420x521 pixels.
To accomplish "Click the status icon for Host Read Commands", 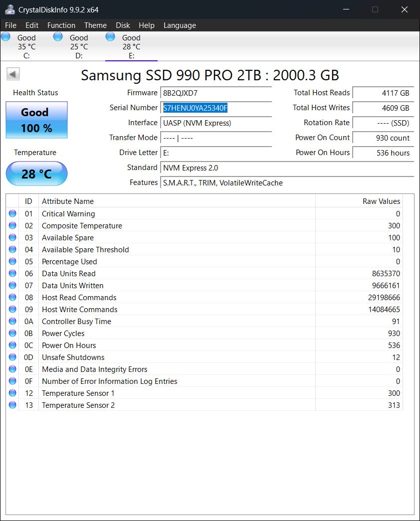I will coord(12,297).
